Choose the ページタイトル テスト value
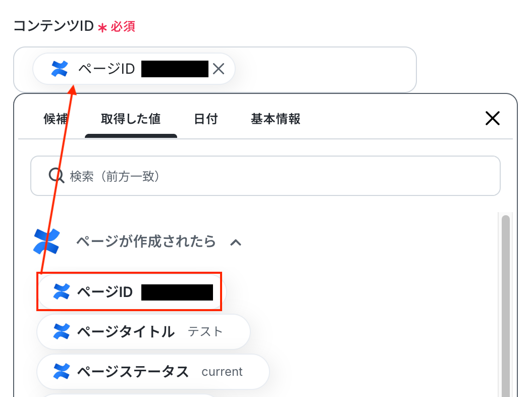This screenshot has height=397, width=532. (143, 331)
